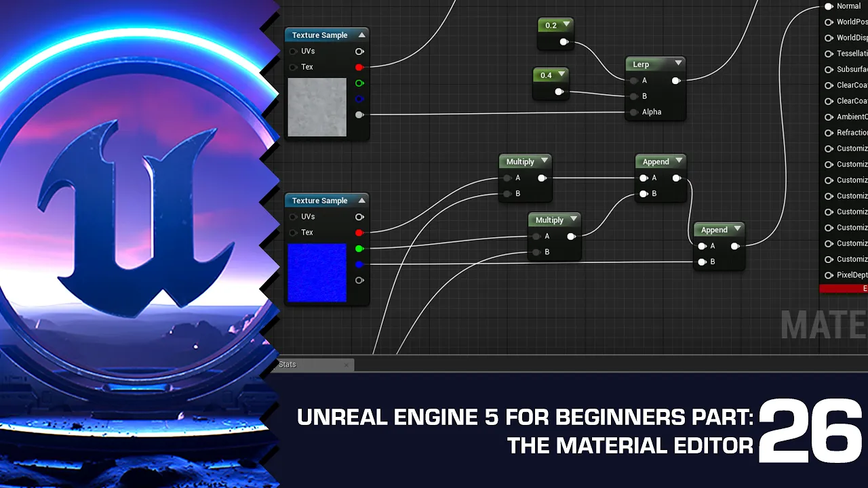Click the lower Multiply node's output pin
The height and width of the screenshot is (488, 868).
tap(571, 237)
